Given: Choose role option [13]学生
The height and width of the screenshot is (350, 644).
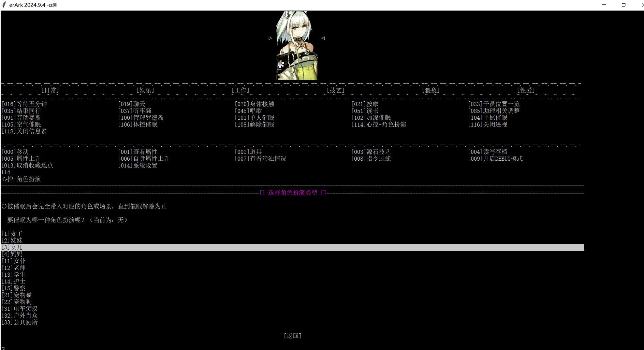Looking at the screenshot, I should 14,275.
